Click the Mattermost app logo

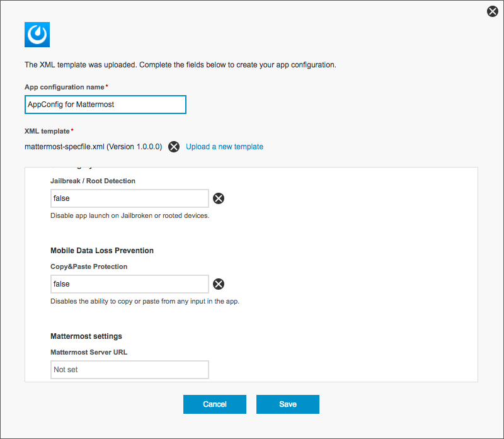[37, 35]
